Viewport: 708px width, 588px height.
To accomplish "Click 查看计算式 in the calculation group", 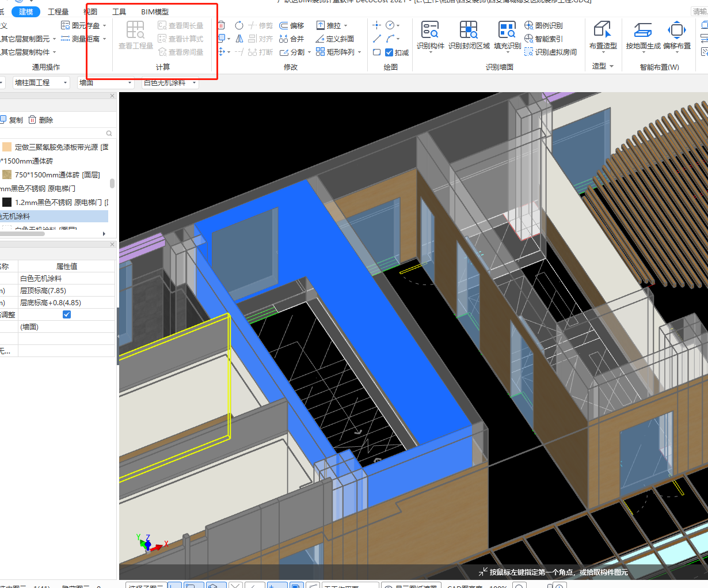I will pyautogui.click(x=180, y=39).
